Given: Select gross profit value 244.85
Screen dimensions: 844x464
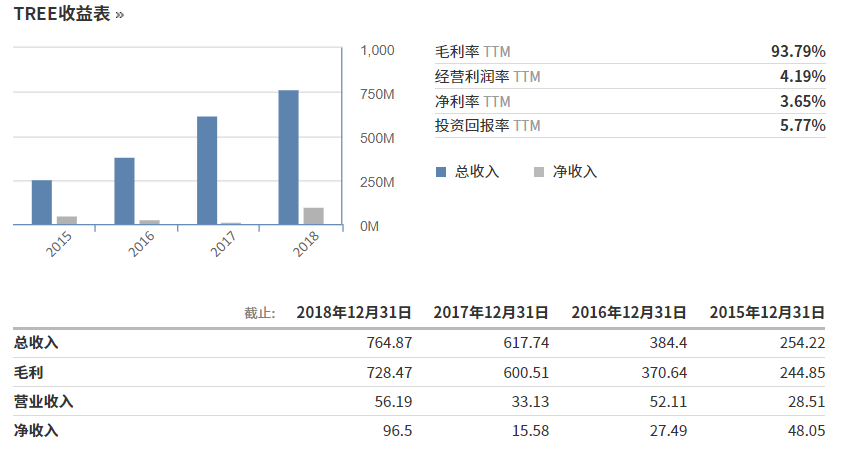Looking at the screenshot, I should coord(803,372).
